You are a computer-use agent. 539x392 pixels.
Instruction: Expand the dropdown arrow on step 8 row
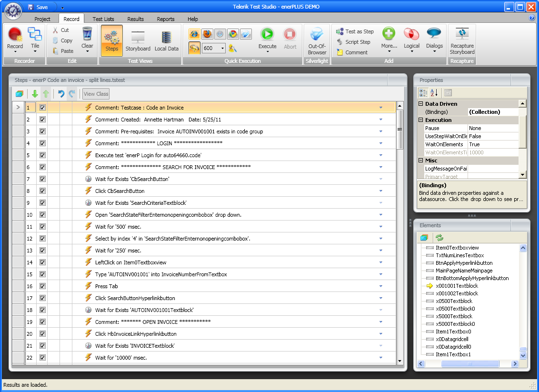click(x=380, y=191)
